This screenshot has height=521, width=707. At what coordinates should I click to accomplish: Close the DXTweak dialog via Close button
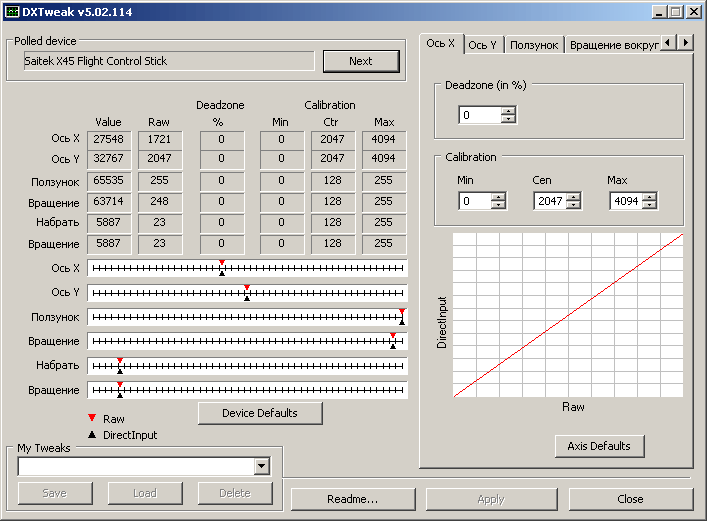point(630,499)
